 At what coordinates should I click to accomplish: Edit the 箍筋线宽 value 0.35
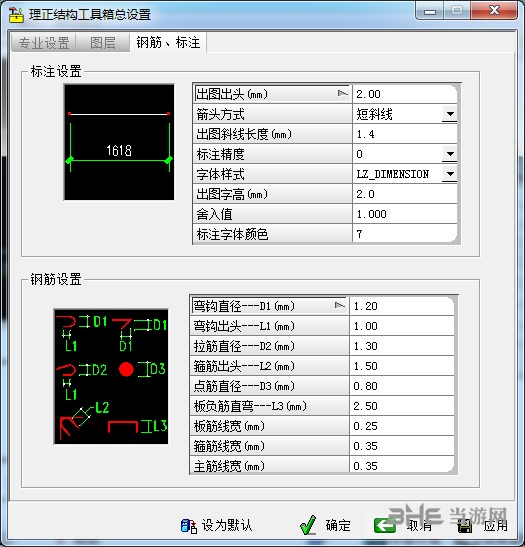[x=402, y=446]
